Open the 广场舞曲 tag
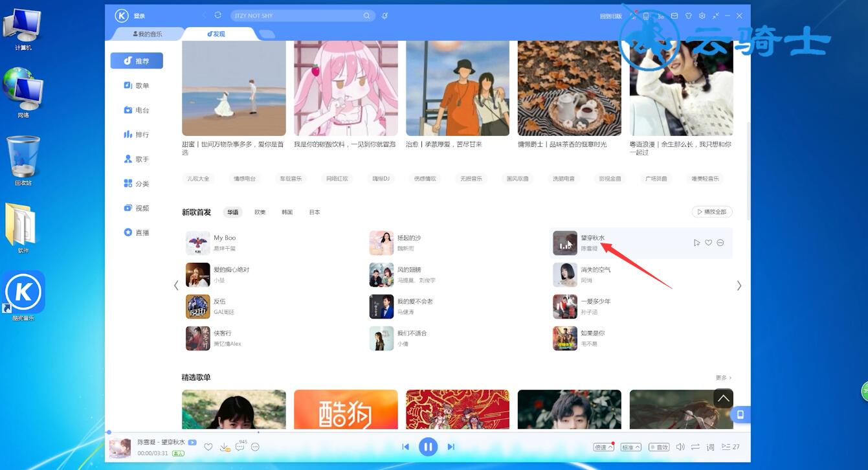The height and width of the screenshot is (470, 868). tap(656, 179)
